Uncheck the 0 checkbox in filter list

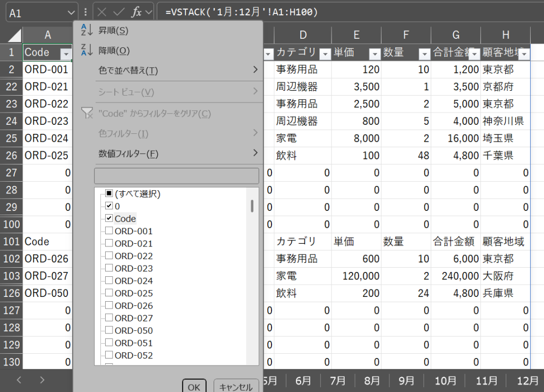click(109, 206)
